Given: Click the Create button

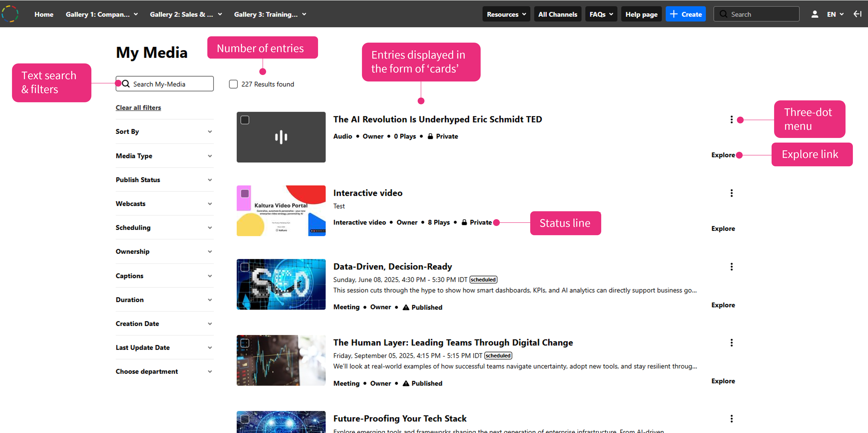Looking at the screenshot, I should [x=685, y=14].
